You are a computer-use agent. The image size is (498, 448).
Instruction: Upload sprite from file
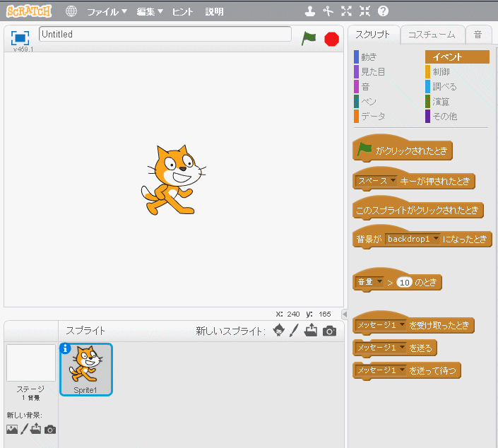(311, 330)
